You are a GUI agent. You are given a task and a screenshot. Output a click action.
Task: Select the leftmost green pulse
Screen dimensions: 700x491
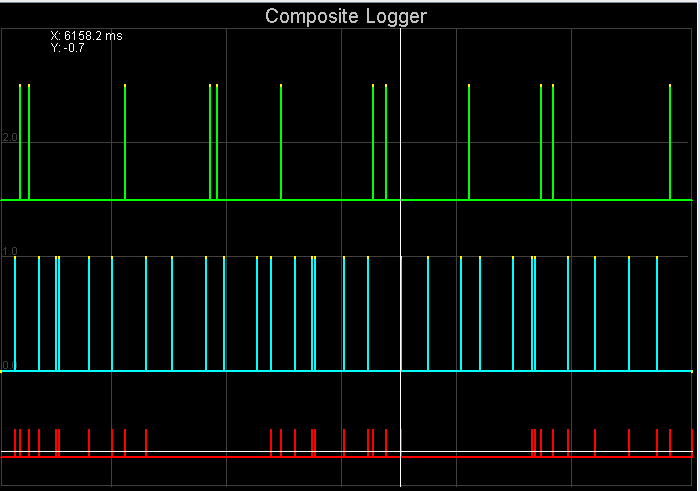[20, 140]
